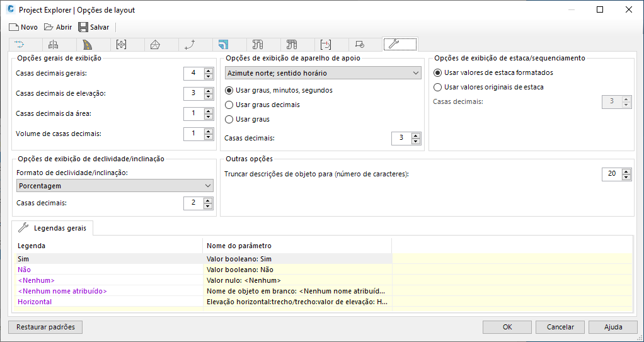Viewport: 644px width, 342px height.
Task: Click the OK button
Action: (507, 328)
